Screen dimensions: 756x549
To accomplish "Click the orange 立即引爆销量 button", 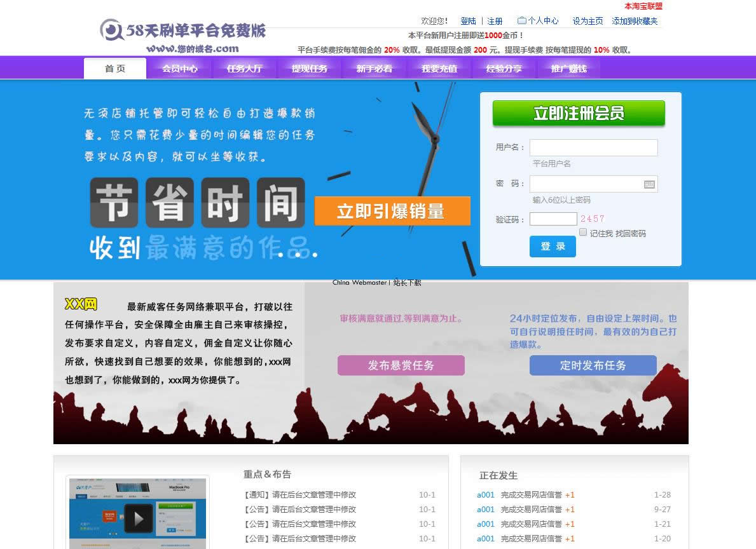I will 392,210.
